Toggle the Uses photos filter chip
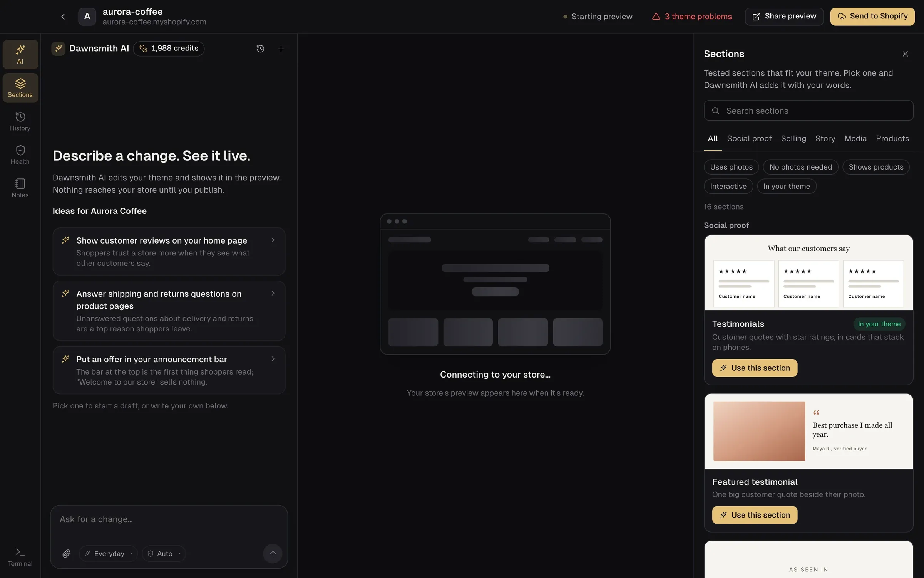This screenshot has width=924, height=578. (731, 167)
